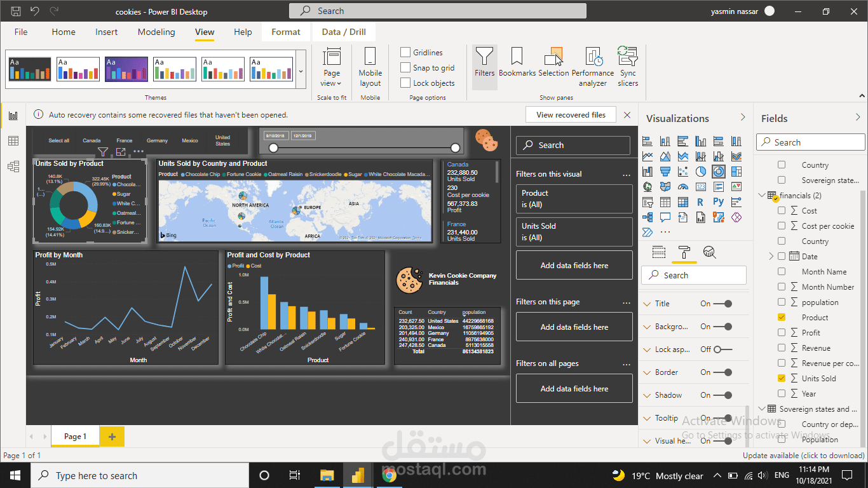This screenshot has width=868, height=488.
Task: Click Update available download link
Action: tap(804, 456)
